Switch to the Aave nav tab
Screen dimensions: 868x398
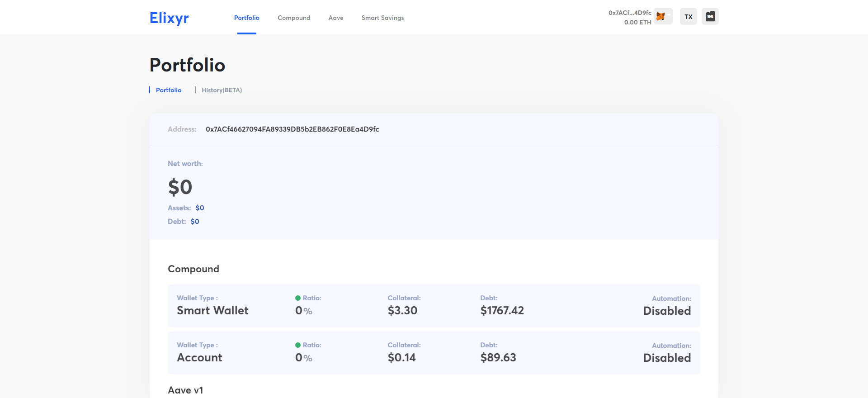point(335,18)
